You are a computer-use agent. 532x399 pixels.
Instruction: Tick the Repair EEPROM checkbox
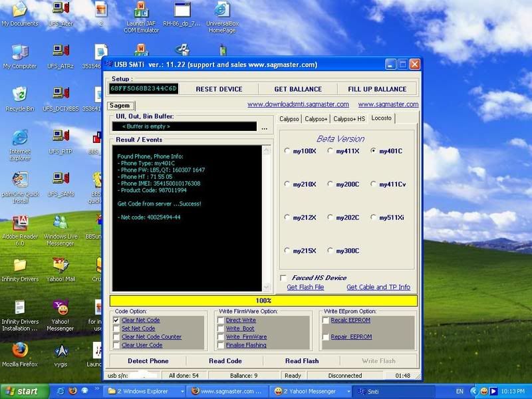click(x=326, y=336)
